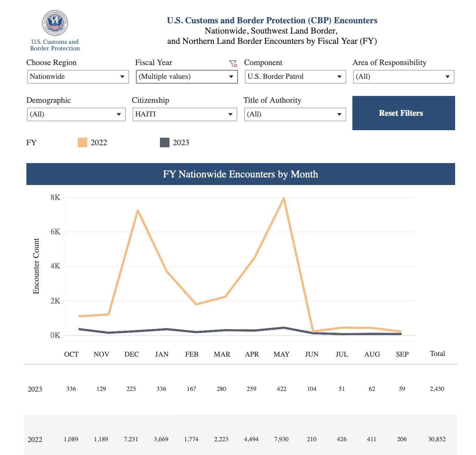
Task: Click the NOV column header
Action: 101,354
